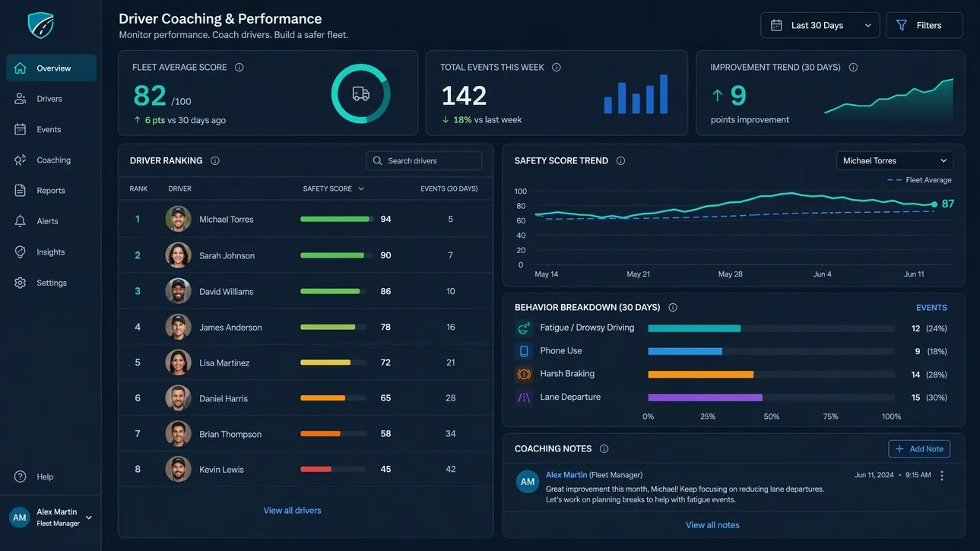Click info icon beside Behavior Breakdown
Screen dimensions: 980x551
click(x=673, y=307)
